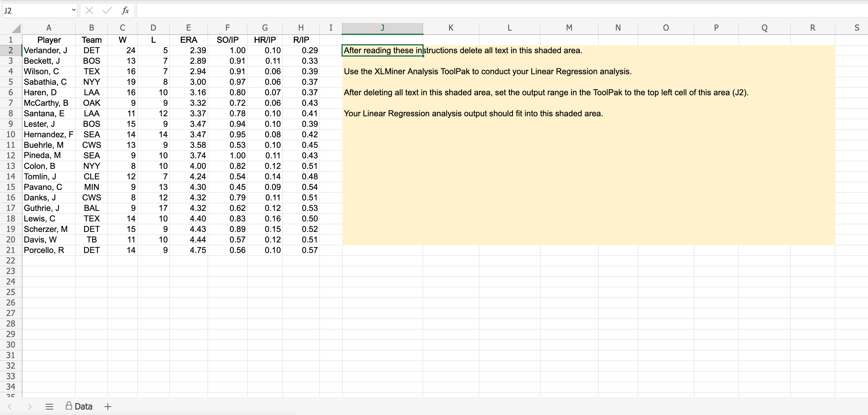
Task: Click inside the formula bar input
Action: [x=472, y=11]
